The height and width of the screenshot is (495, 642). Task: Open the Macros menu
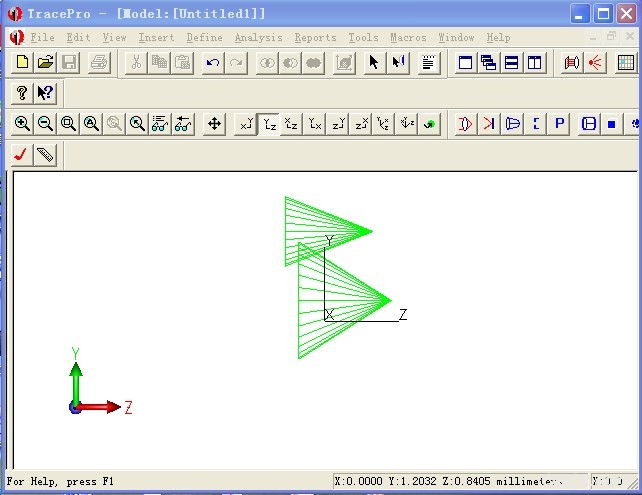point(408,38)
